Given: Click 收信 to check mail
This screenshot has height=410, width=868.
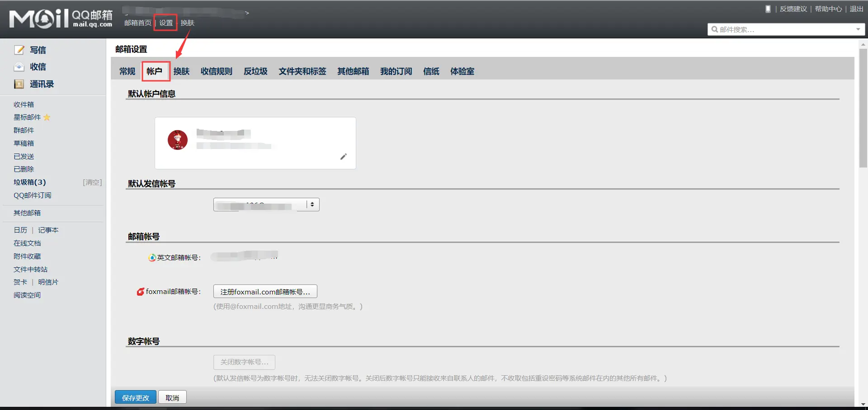Looking at the screenshot, I should (38, 67).
